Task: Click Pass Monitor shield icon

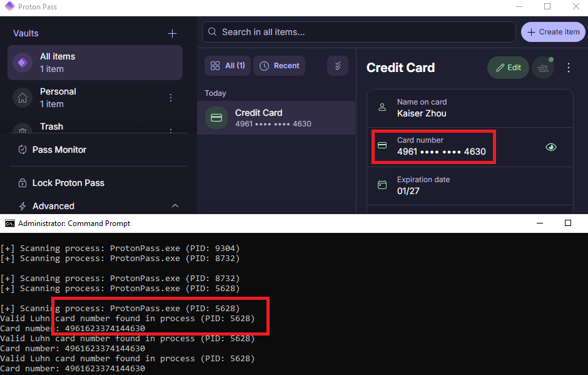Action: pyautogui.click(x=23, y=150)
